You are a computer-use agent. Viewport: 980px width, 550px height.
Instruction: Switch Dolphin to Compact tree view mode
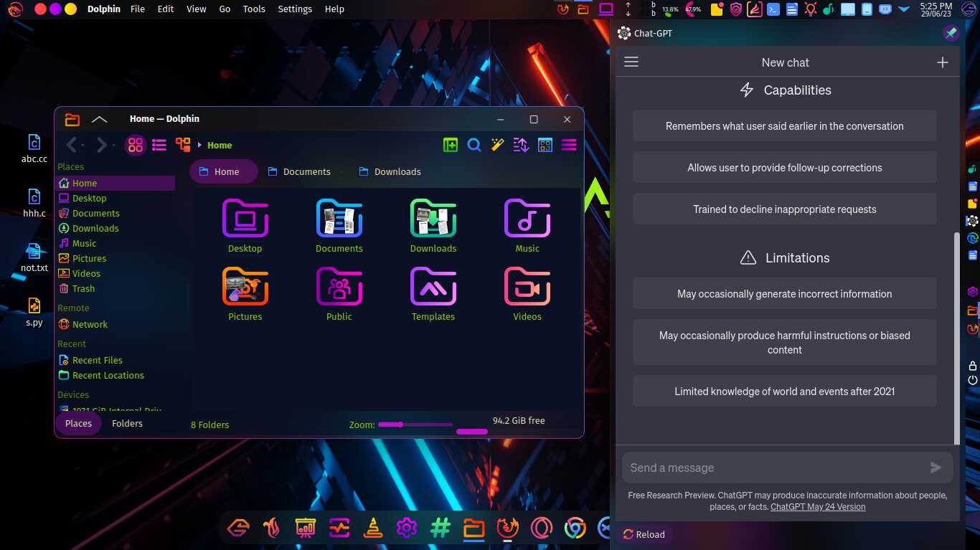click(183, 146)
